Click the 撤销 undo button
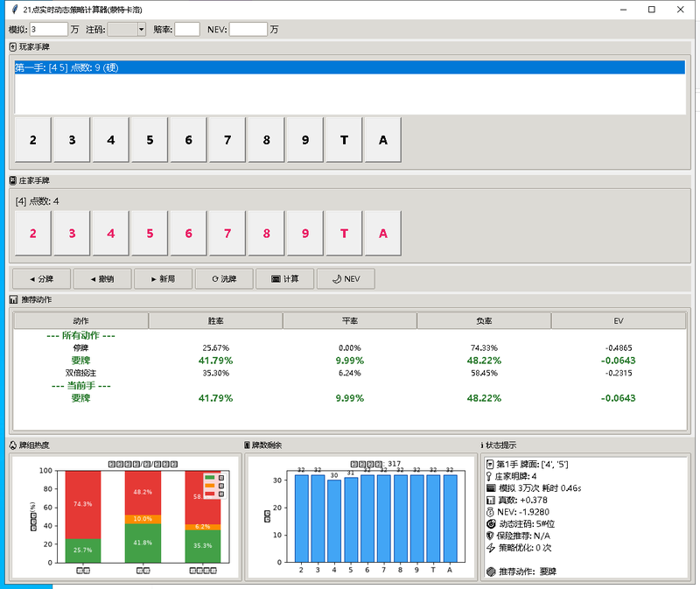 click(x=102, y=278)
